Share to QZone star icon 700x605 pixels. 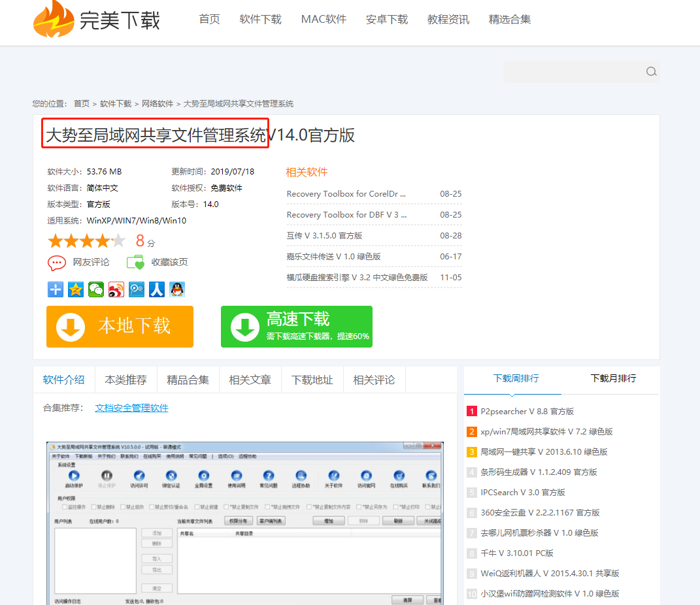pyautogui.click(x=76, y=289)
